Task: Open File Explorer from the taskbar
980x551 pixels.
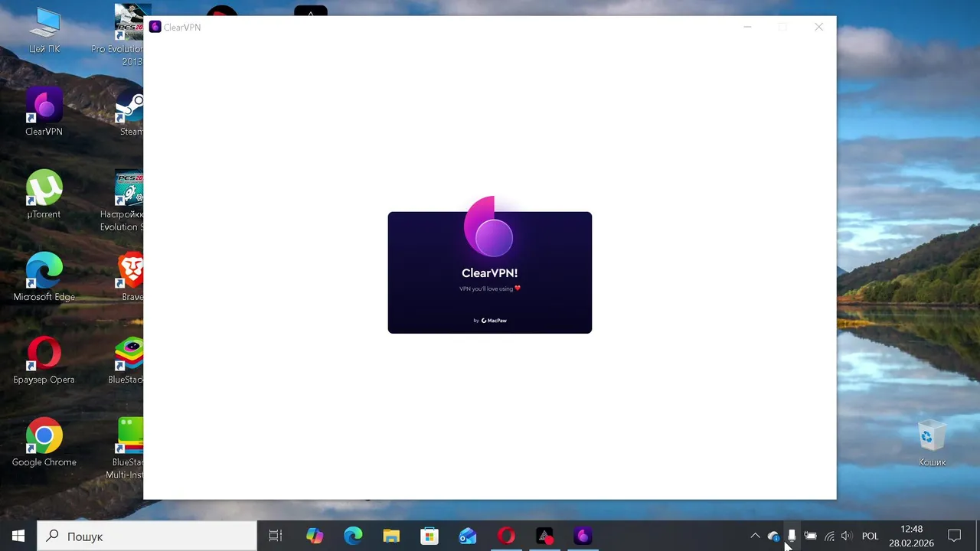Action: point(391,536)
